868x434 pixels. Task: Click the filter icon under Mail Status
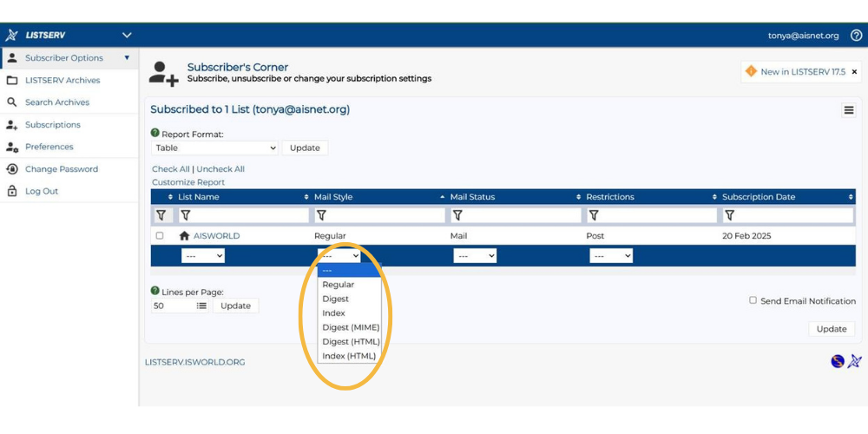pos(457,215)
